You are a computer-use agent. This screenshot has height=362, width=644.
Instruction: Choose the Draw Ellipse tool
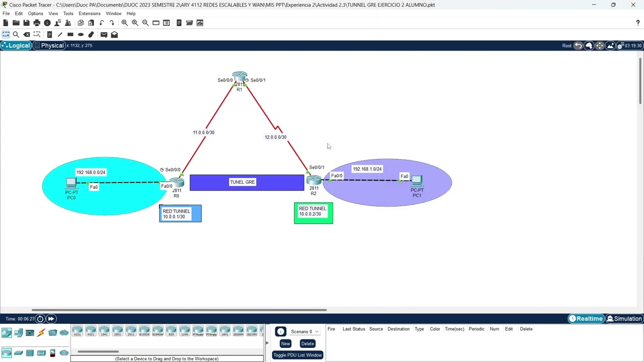tap(80, 34)
